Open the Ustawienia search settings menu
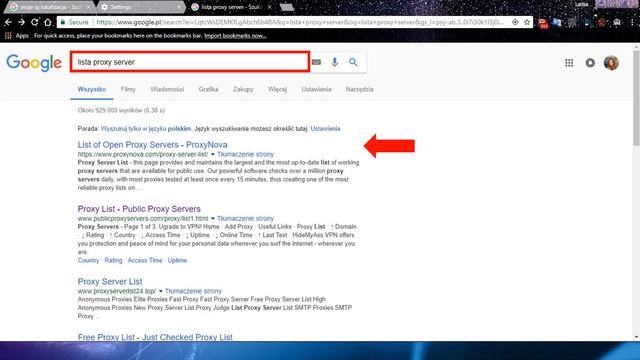 316,89
